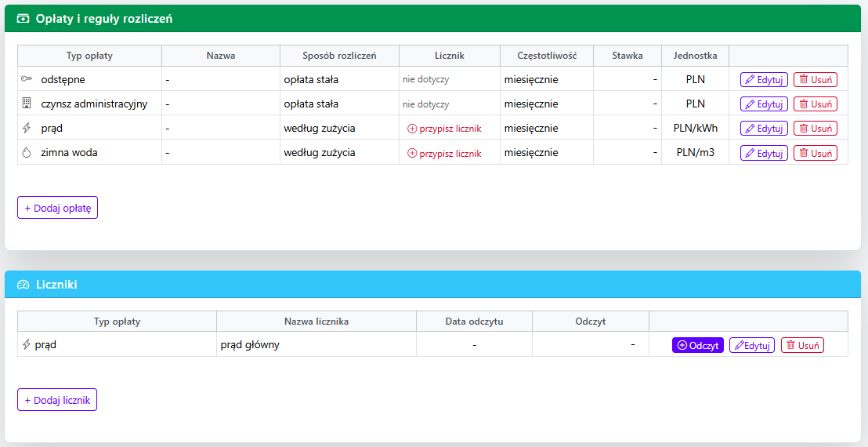Delete the odstępne fee
Viewport: 868px width, 447px height.
coord(816,79)
